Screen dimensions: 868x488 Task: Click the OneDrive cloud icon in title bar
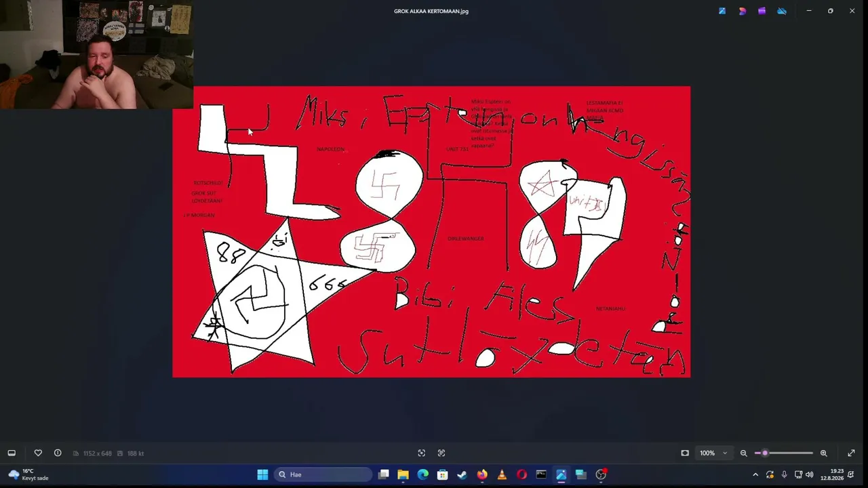(x=782, y=11)
